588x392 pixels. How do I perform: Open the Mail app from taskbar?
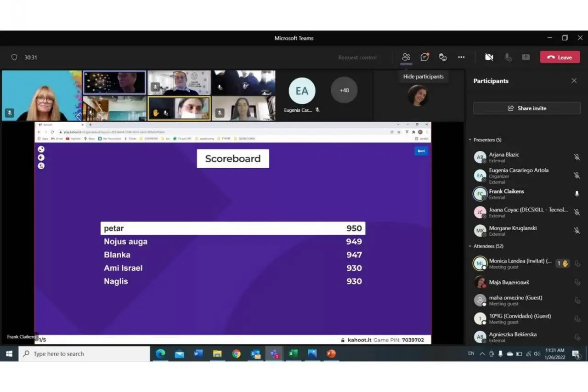pyautogui.click(x=179, y=353)
